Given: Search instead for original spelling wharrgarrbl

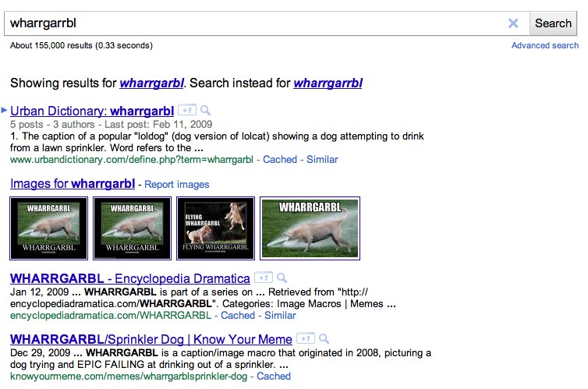Looking at the screenshot, I should (328, 83).
